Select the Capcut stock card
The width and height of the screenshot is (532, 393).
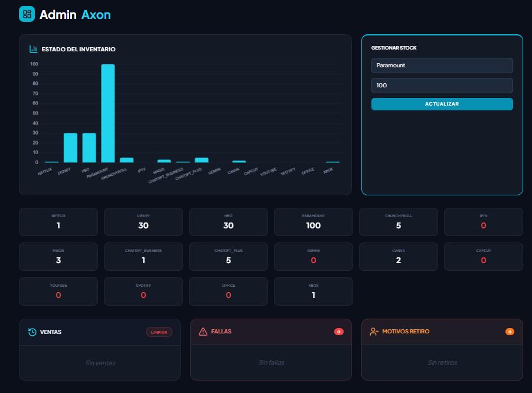[484, 257]
